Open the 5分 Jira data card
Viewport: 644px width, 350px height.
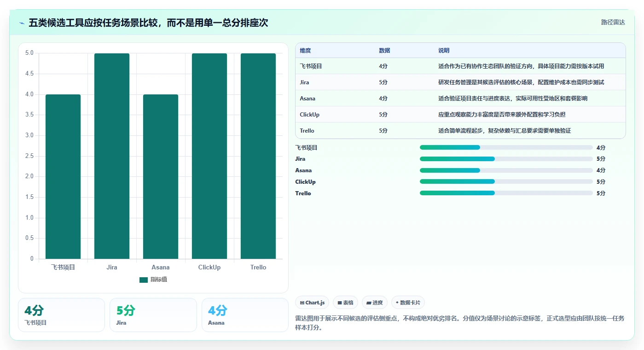pyautogui.click(x=153, y=315)
